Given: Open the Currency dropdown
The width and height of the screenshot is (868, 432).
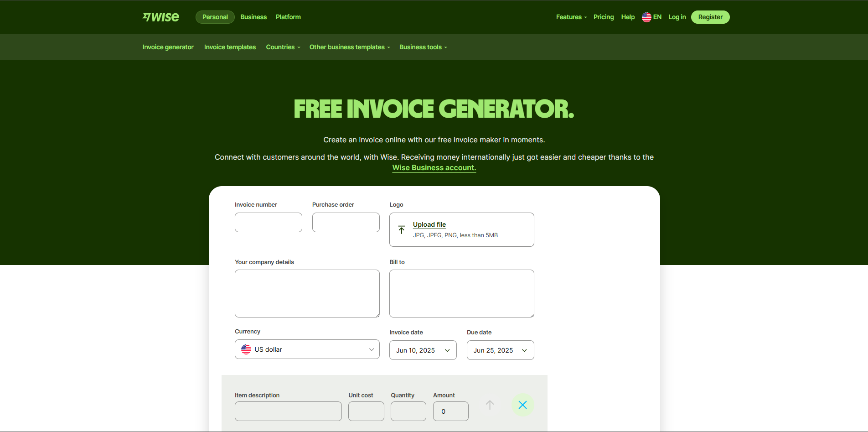Looking at the screenshot, I should 307,349.
